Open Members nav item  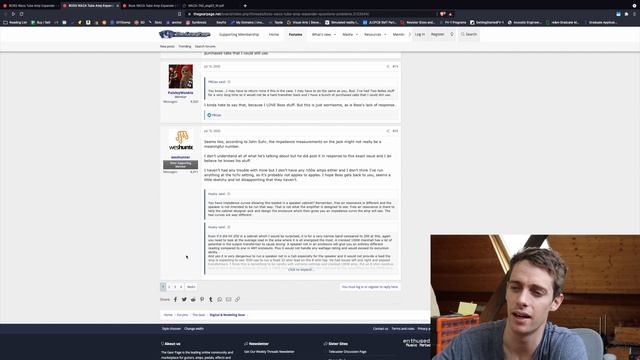(399, 35)
